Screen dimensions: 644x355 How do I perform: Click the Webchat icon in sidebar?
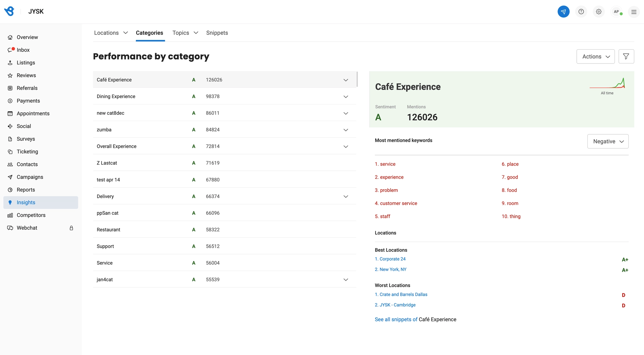pyautogui.click(x=10, y=228)
